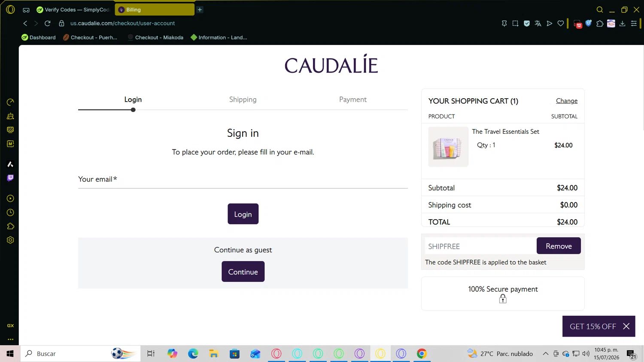Add page to bookmarks heart icon
644x362 pixels.
(x=561, y=23)
